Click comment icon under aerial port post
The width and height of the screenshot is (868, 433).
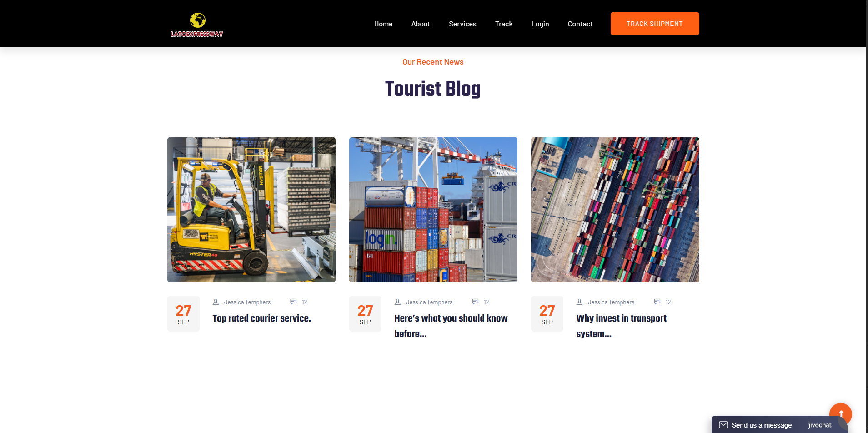657,302
